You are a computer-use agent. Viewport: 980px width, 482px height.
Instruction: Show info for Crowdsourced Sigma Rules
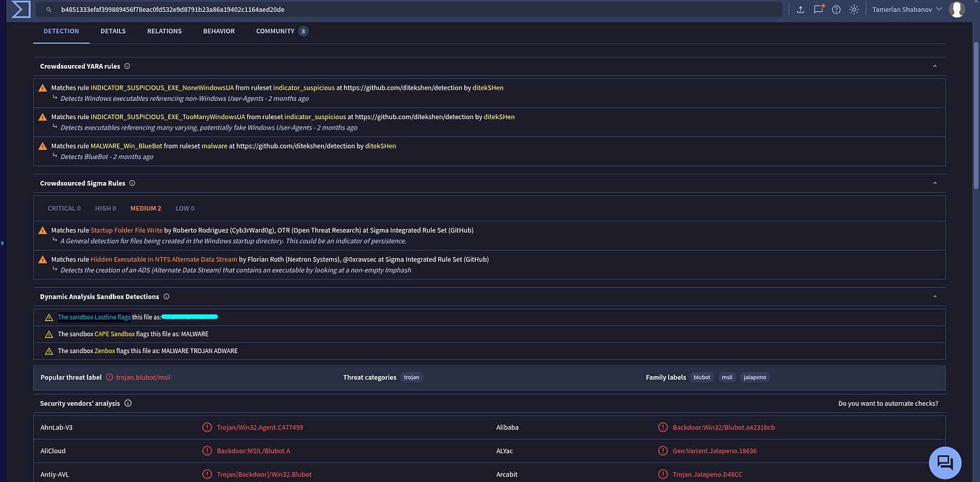point(132,184)
